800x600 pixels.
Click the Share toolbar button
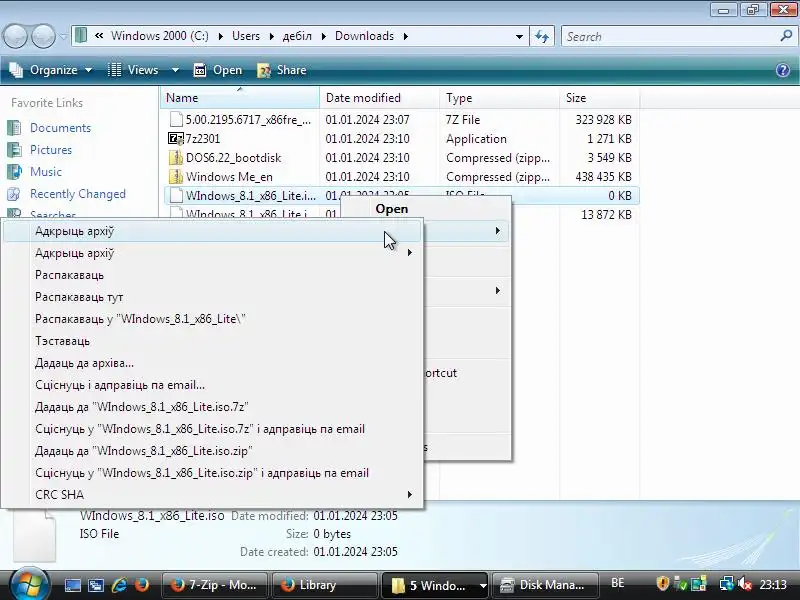point(282,70)
